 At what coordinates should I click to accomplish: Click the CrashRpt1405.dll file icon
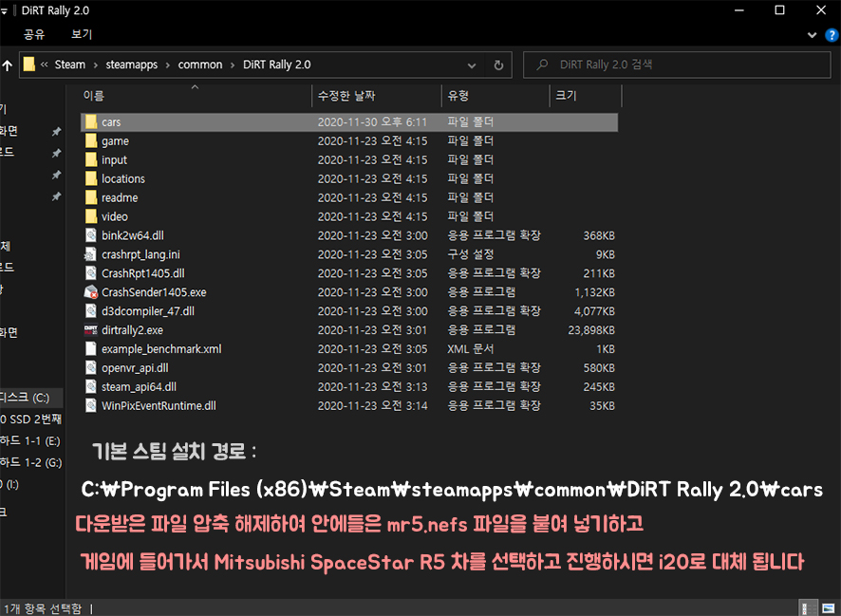pyautogui.click(x=91, y=273)
